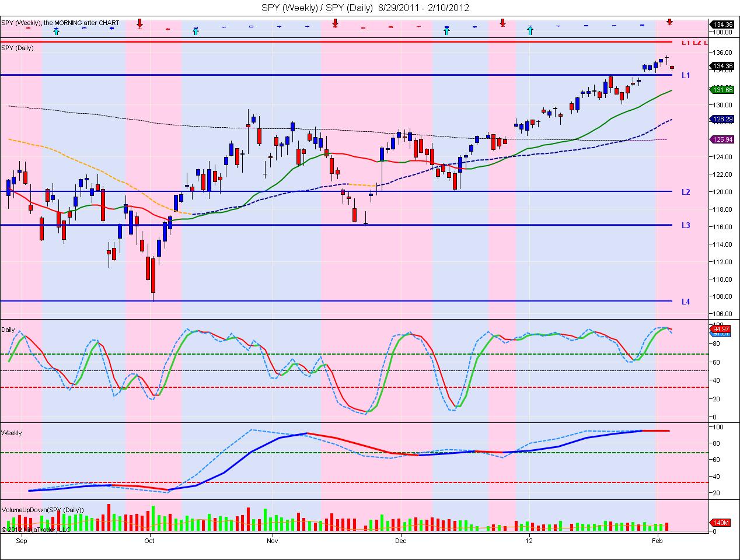Click the red down arrow above early February
740x560 pixels.
click(669, 22)
